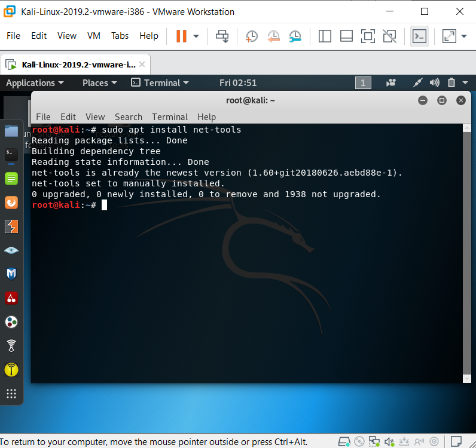Expand the pause/power dropdown arrow
This screenshot has width=476, height=448.
(x=196, y=36)
